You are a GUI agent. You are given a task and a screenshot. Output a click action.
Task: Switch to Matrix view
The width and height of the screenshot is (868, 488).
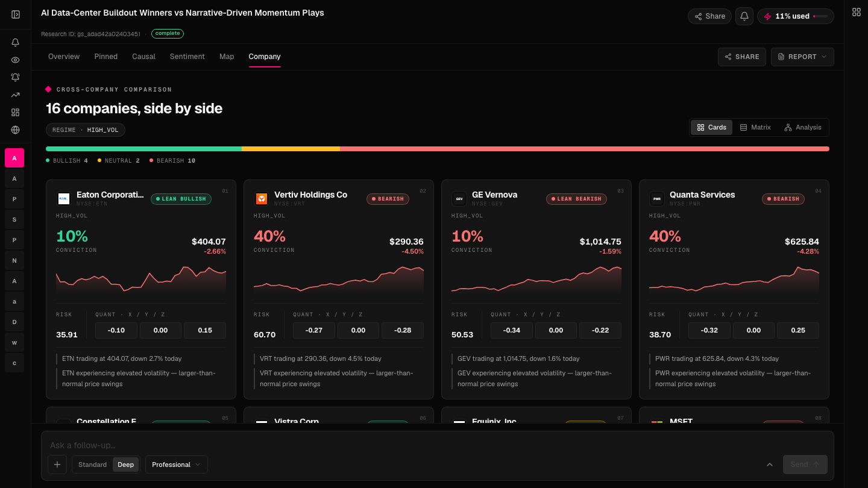[755, 127]
